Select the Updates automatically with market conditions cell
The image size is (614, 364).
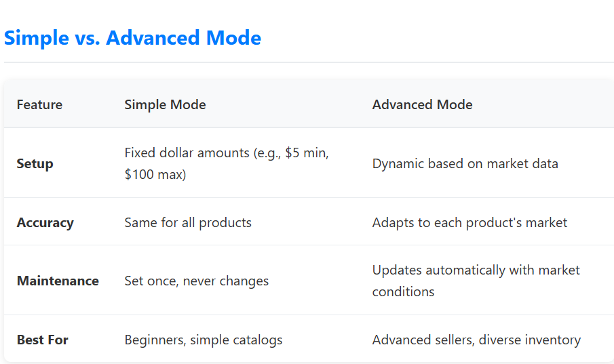476,281
